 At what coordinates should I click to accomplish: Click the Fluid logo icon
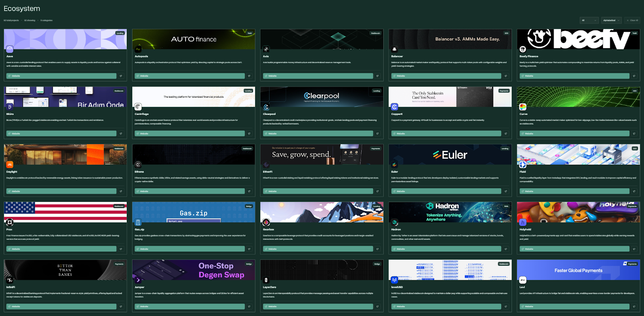pos(523,164)
